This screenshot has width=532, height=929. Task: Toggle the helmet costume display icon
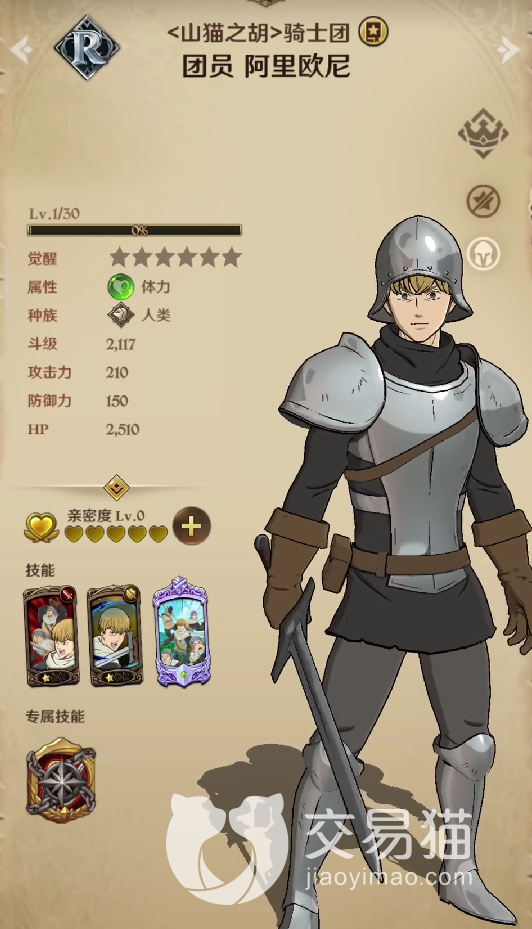pos(483,255)
